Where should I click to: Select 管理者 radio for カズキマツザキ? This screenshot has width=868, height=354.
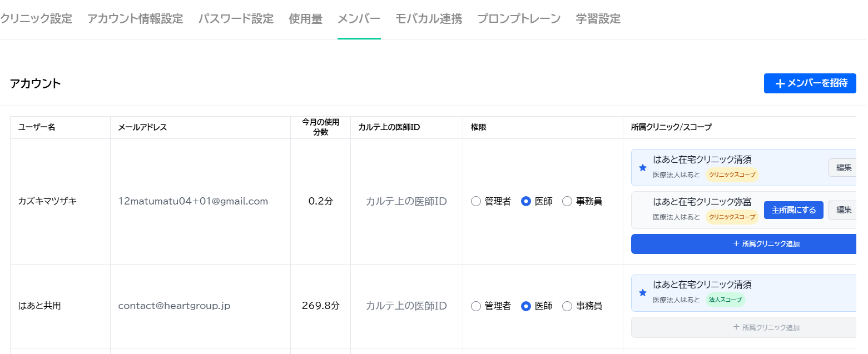[x=476, y=201]
